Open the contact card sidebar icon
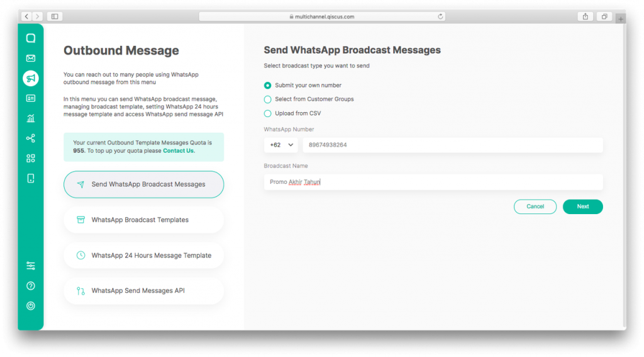This screenshot has width=644, height=357. pos(31,98)
